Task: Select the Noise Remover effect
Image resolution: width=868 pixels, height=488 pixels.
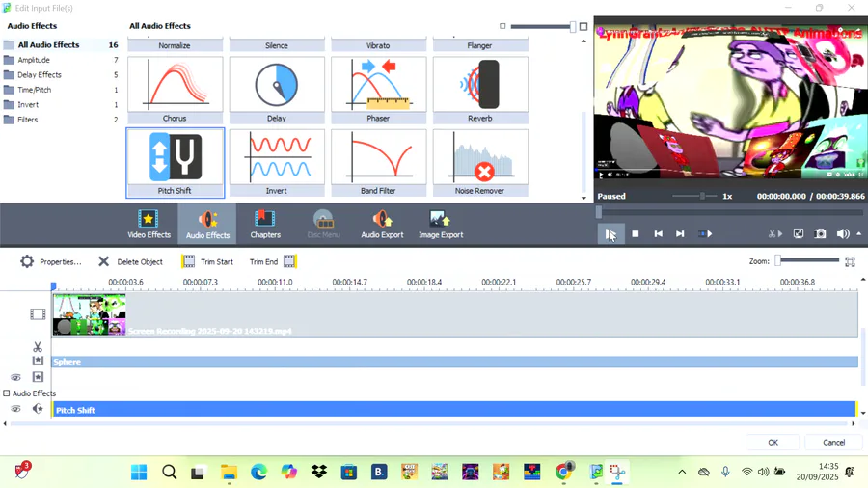Action: click(480, 163)
